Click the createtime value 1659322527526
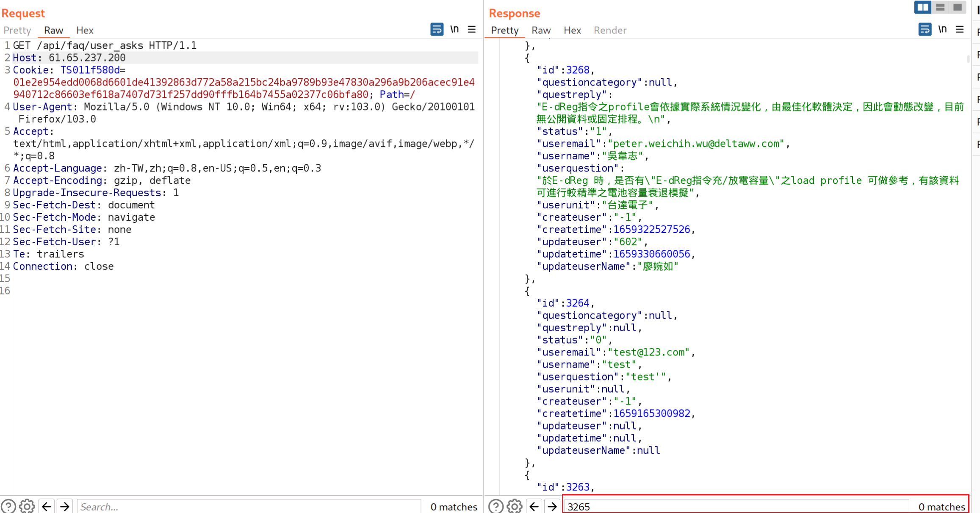 click(x=652, y=230)
